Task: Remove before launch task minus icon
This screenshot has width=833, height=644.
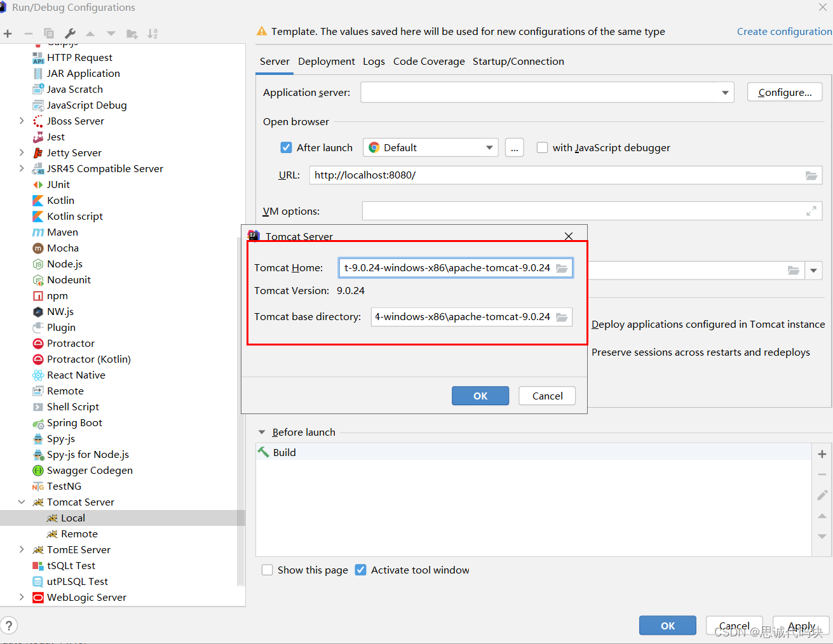Action: pos(822,474)
